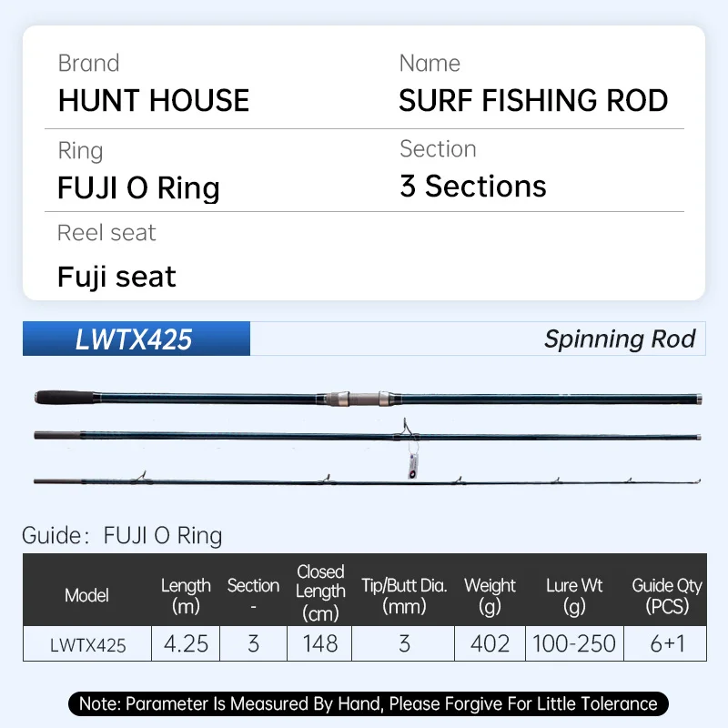Click the FUJI O Ring value under Ring
728x728 pixels.
[138, 188]
